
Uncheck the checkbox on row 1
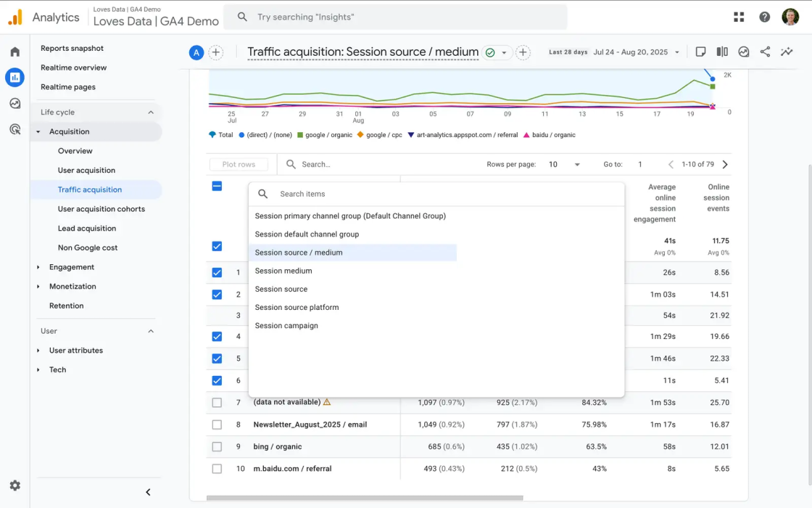point(217,273)
